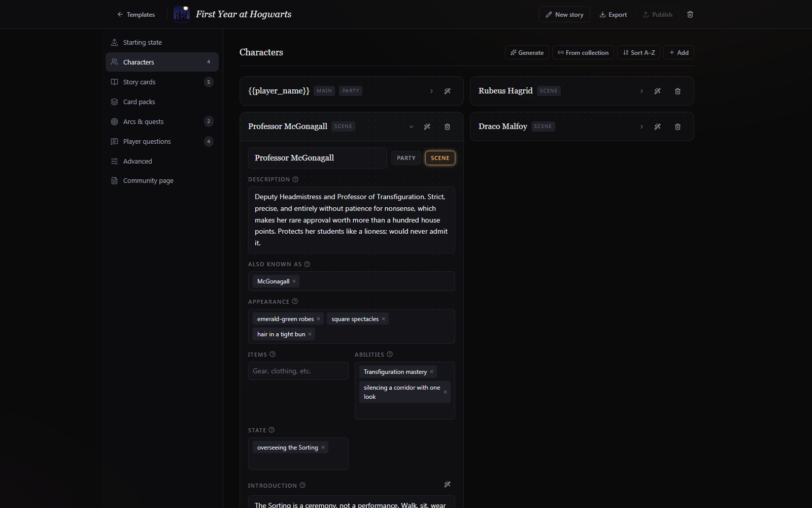Remove the hair in a tight bun tag
This screenshot has width=812, height=508.
(x=310, y=334)
